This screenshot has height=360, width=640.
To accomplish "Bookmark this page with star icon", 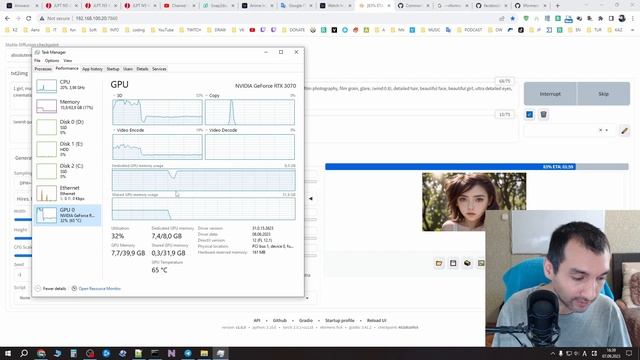I will (513, 18).
